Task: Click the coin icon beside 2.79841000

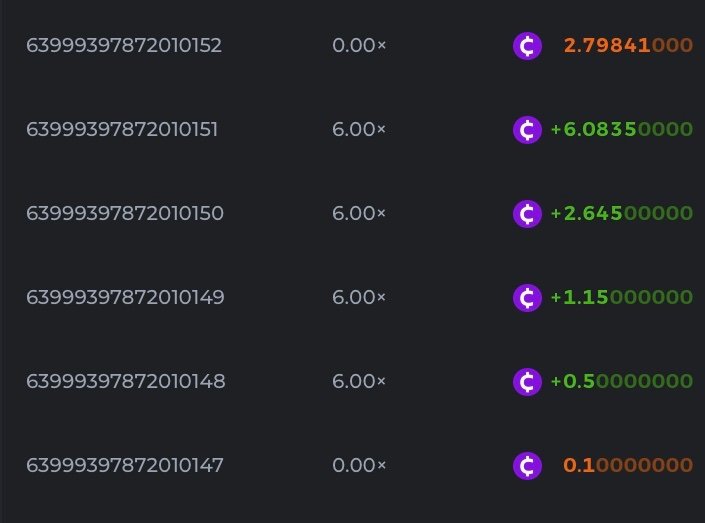Action: (x=527, y=46)
